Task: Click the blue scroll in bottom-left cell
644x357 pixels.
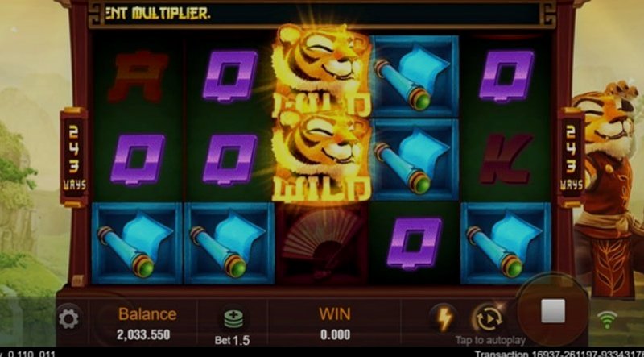Action: click(x=136, y=243)
